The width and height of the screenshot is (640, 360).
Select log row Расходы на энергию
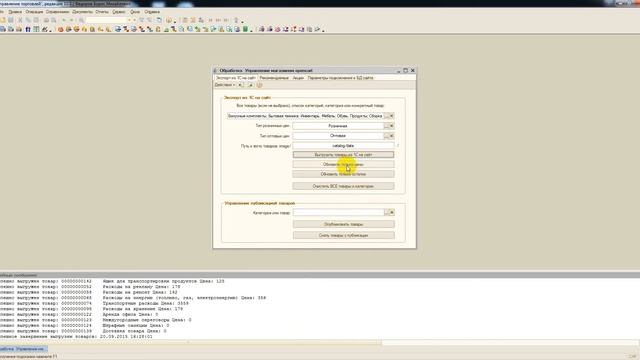133,298
